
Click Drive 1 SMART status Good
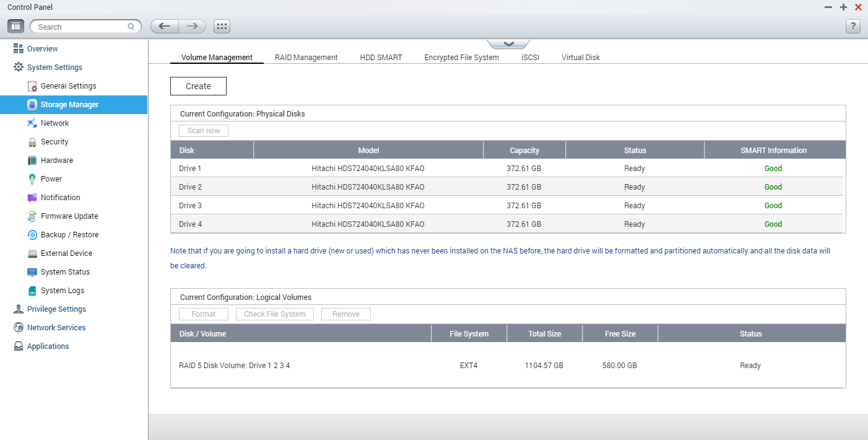click(773, 169)
